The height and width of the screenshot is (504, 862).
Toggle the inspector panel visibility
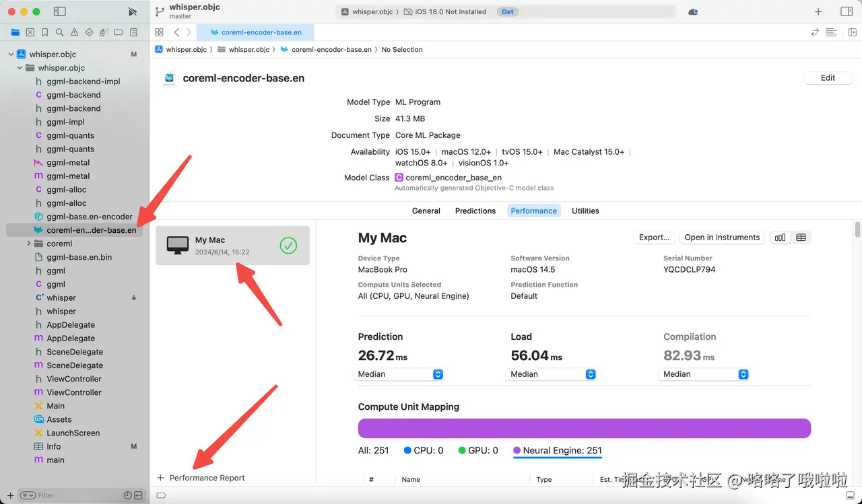tap(847, 11)
